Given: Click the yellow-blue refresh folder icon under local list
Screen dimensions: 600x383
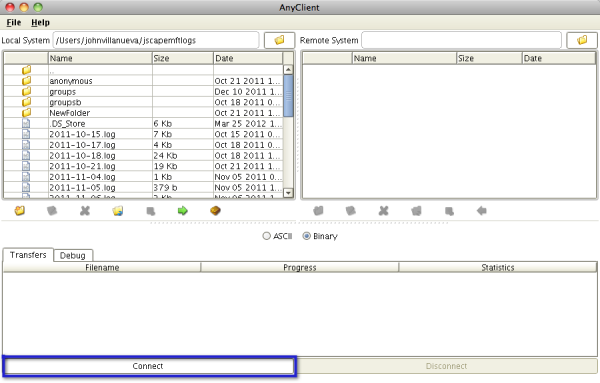Looking at the screenshot, I should coord(118,210).
